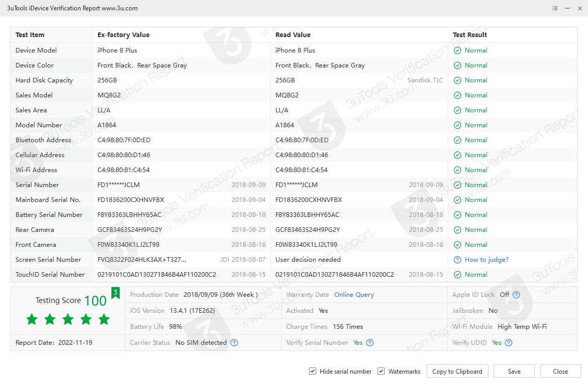
Task: Select A1864 in the Ex-factory Value column
Action: 107,125
